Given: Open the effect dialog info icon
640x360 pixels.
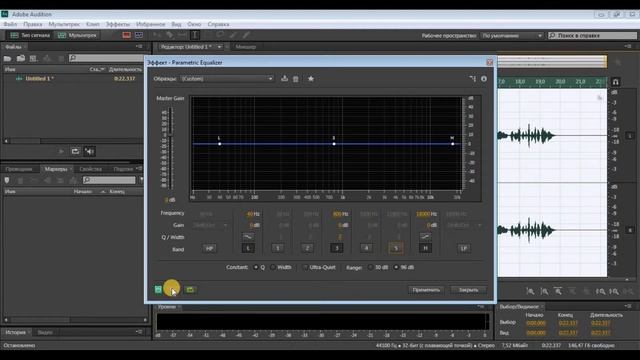Looking at the screenshot, I should click(484, 79).
